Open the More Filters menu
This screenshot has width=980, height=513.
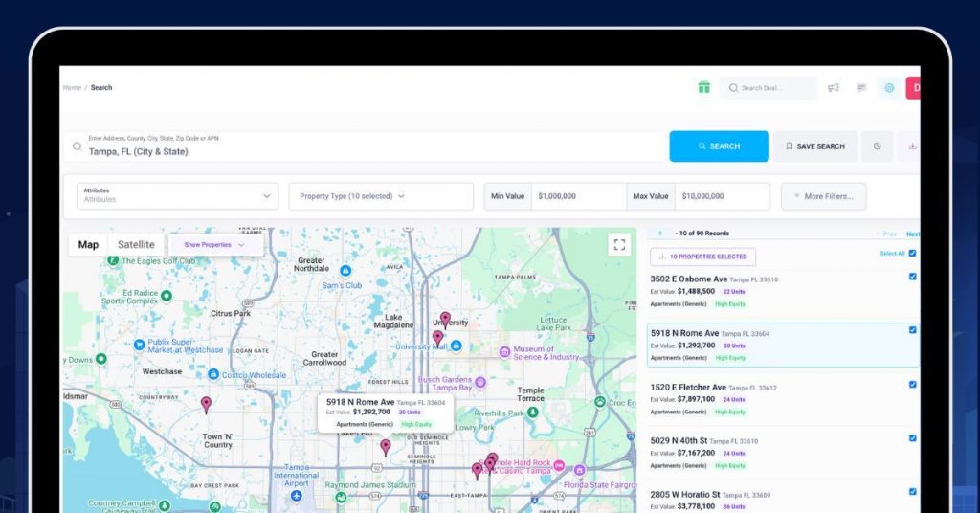pyautogui.click(x=823, y=196)
